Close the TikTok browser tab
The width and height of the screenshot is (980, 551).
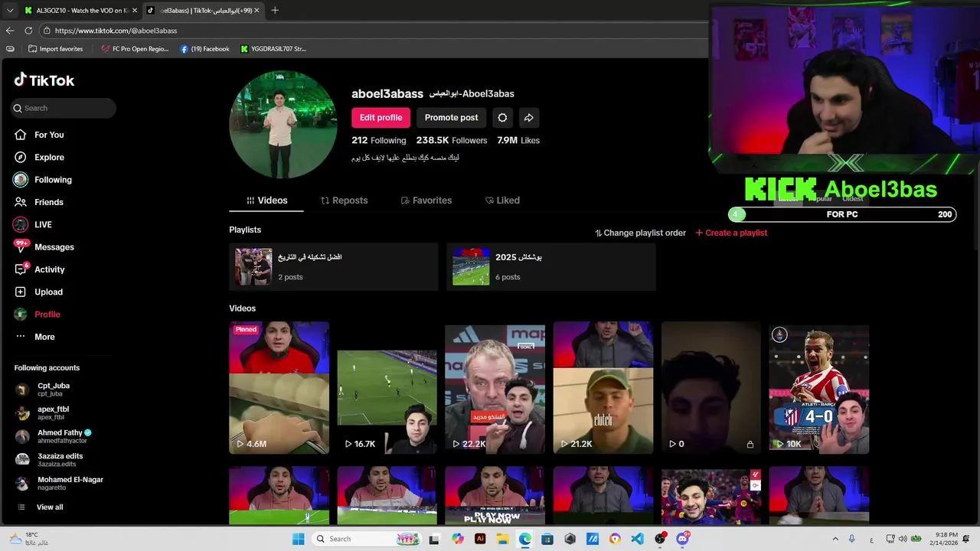[x=256, y=11]
